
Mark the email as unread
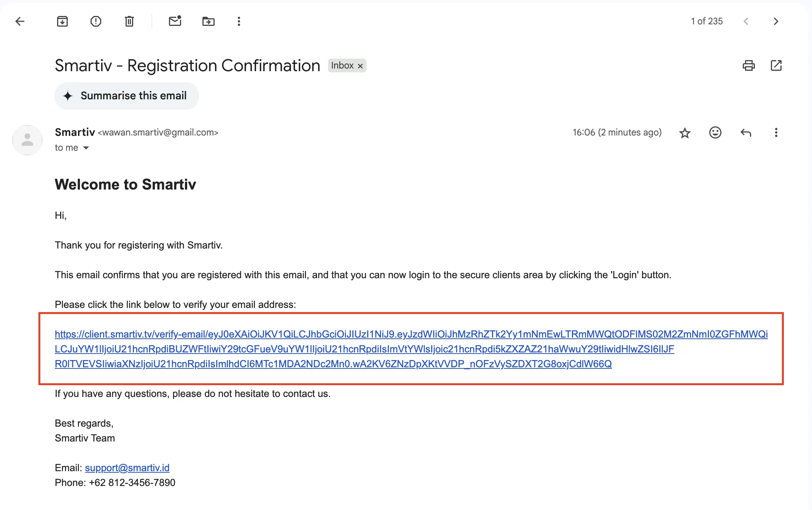tap(175, 21)
